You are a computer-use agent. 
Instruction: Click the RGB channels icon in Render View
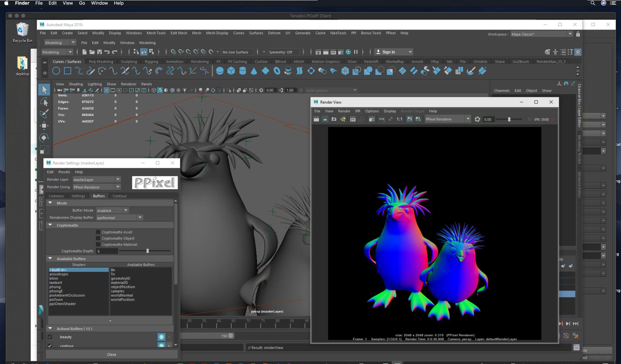pyautogui.click(x=382, y=119)
